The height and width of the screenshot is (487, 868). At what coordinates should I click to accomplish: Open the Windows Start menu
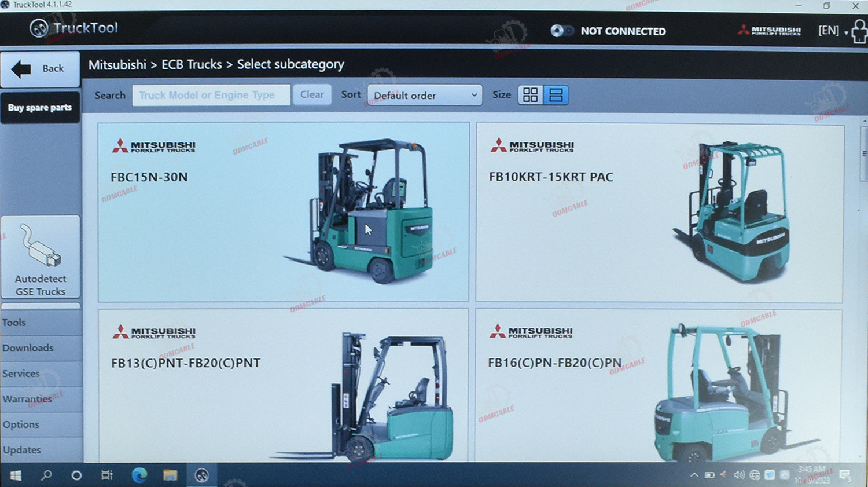tap(16, 475)
